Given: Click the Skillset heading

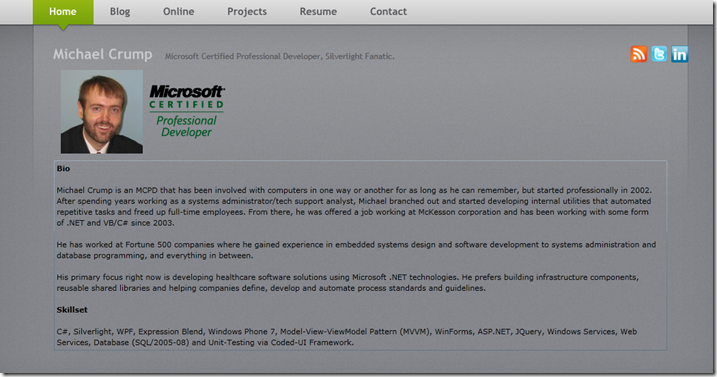Looking at the screenshot, I should (72, 310).
